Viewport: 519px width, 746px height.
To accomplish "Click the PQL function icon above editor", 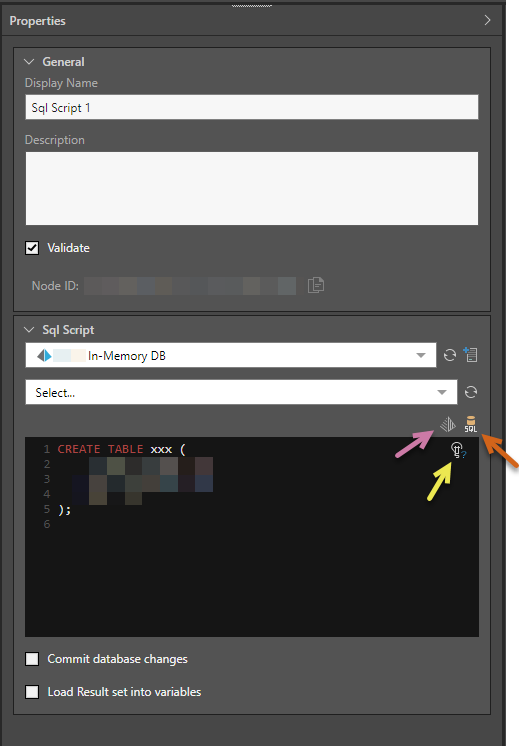I will tap(448, 424).
